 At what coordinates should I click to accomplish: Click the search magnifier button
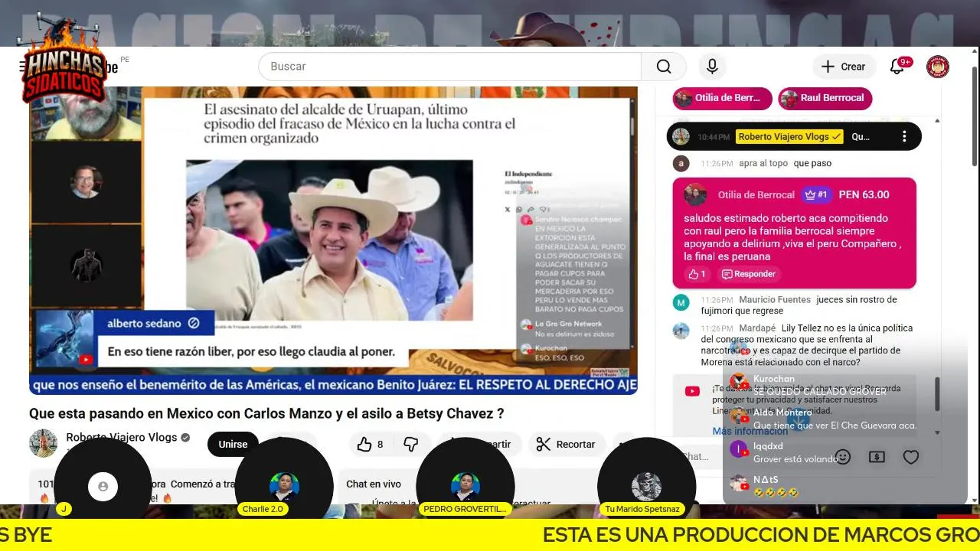(x=664, y=67)
